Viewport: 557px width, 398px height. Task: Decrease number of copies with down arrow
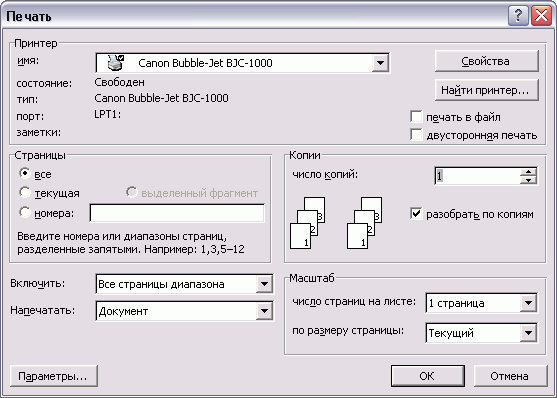click(529, 180)
